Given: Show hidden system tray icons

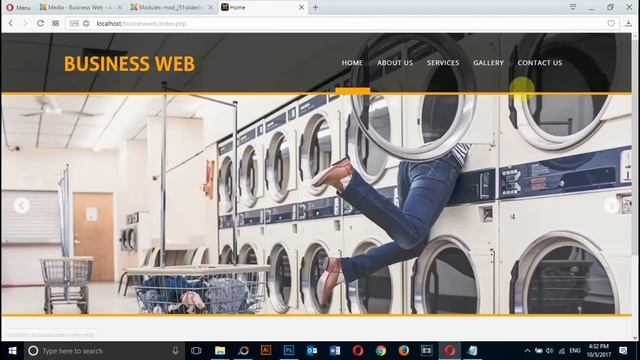Looking at the screenshot, I should (x=527, y=351).
